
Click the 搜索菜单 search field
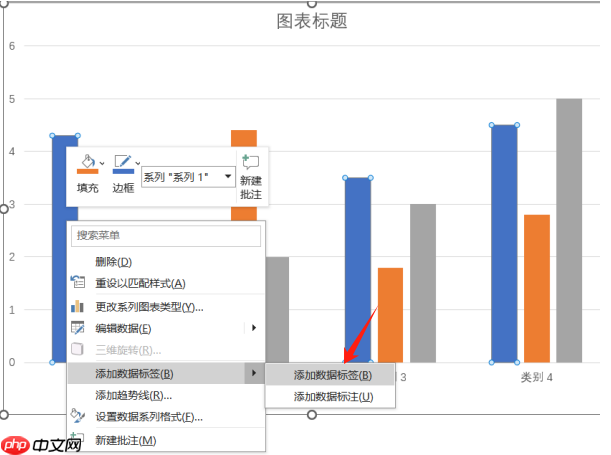pos(166,236)
